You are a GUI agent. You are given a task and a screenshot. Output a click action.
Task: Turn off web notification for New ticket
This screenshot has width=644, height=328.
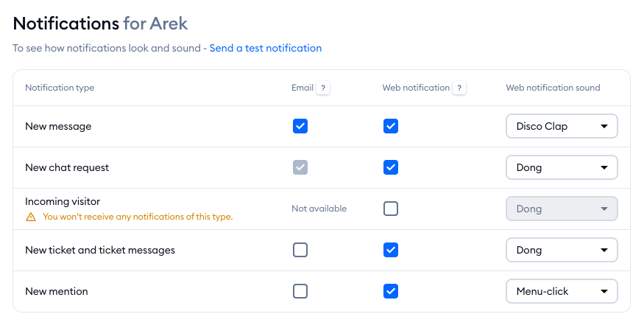(x=391, y=250)
